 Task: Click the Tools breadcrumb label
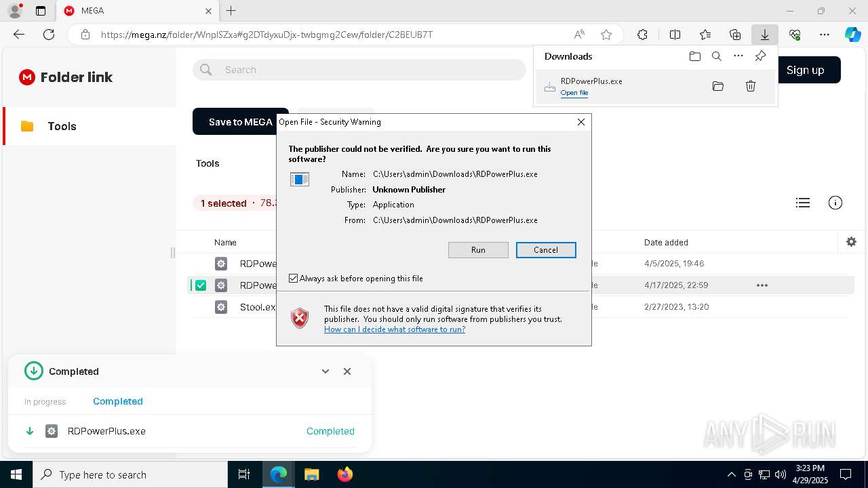point(208,163)
